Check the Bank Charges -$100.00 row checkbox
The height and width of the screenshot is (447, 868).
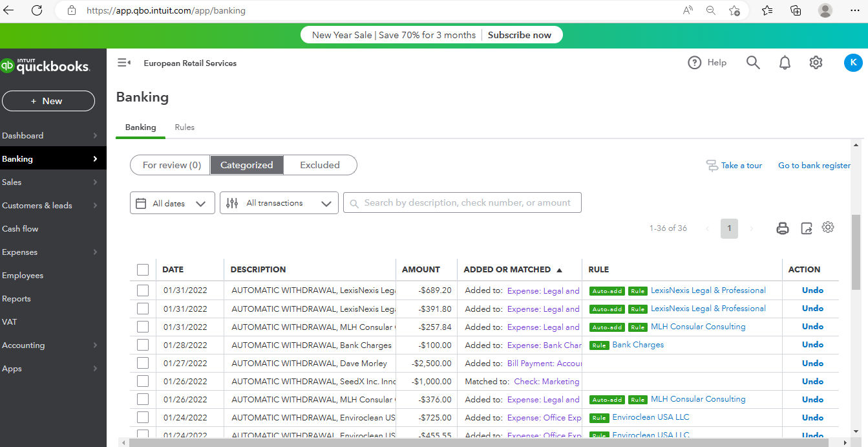point(143,345)
